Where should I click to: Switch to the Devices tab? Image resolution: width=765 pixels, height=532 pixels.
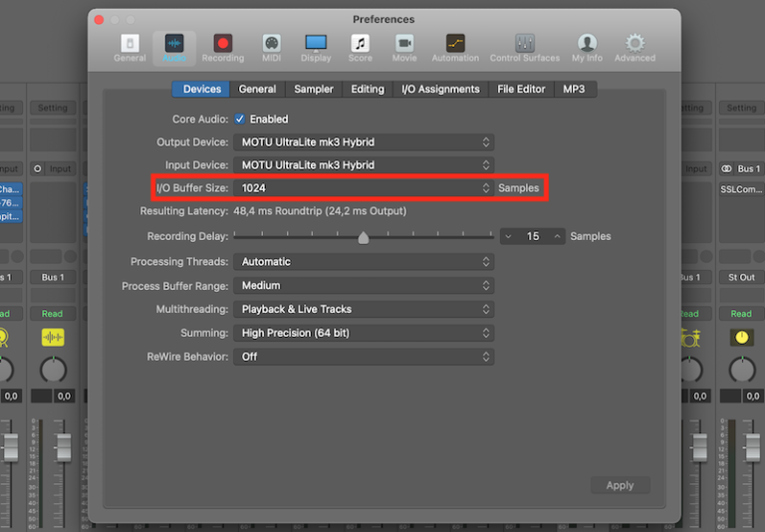[x=201, y=89]
